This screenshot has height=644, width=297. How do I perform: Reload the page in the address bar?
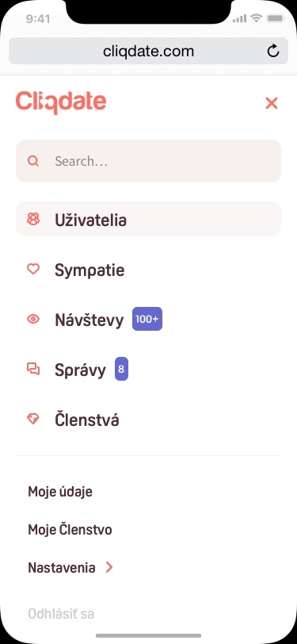click(x=273, y=51)
